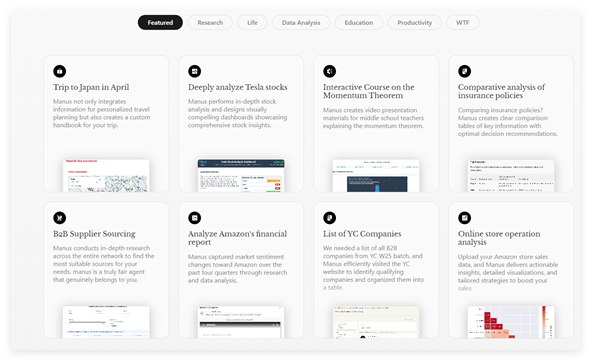This screenshot has height=361, width=591.
Task: Click the shopping cart icon on B2B Supplier Sourcing
Action: [x=60, y=218]
